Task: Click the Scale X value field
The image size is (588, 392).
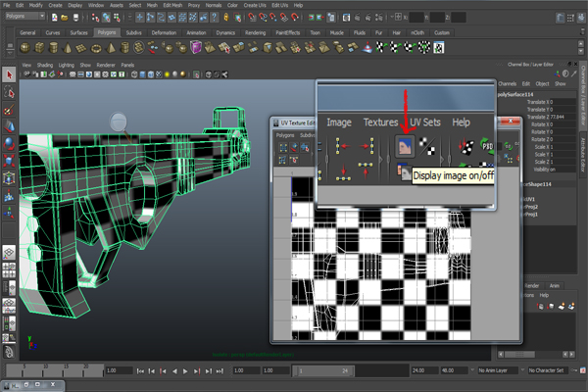Action: 563,147
